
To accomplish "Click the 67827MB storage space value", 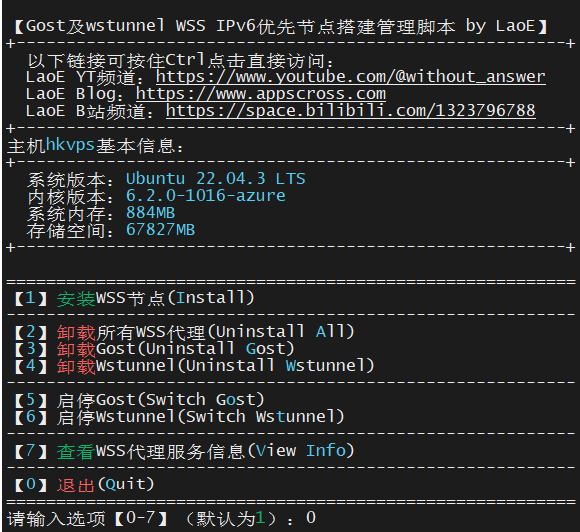I will 160,230.
